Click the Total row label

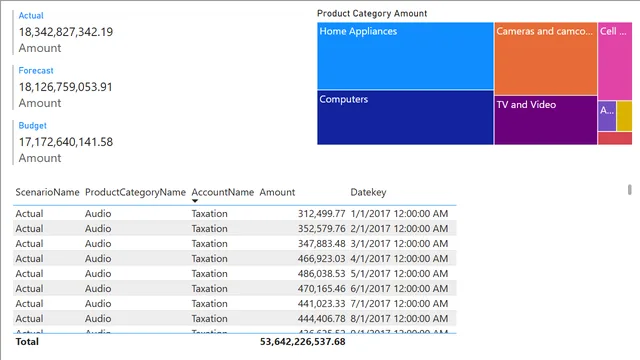point(27,342)
